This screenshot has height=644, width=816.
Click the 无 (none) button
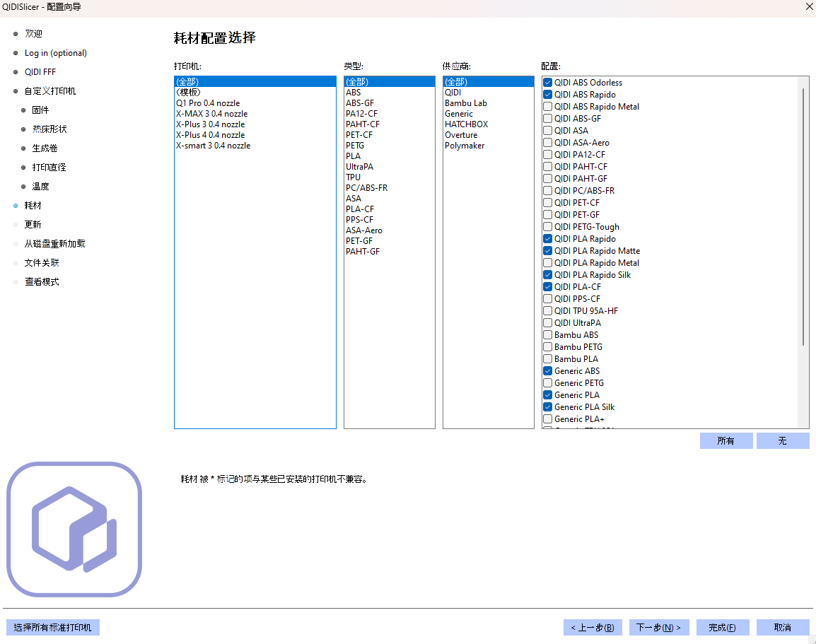(x=783, y=440)
